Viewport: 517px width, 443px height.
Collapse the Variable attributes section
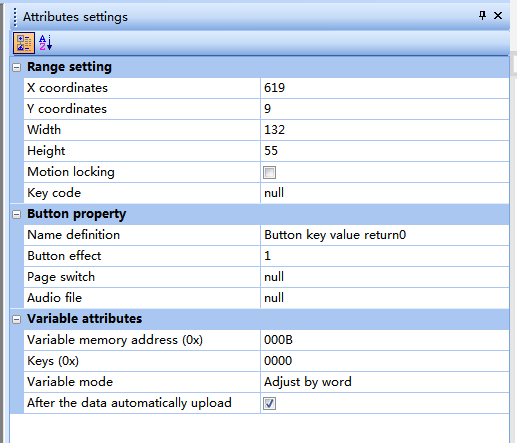click(x=16, y=320)
